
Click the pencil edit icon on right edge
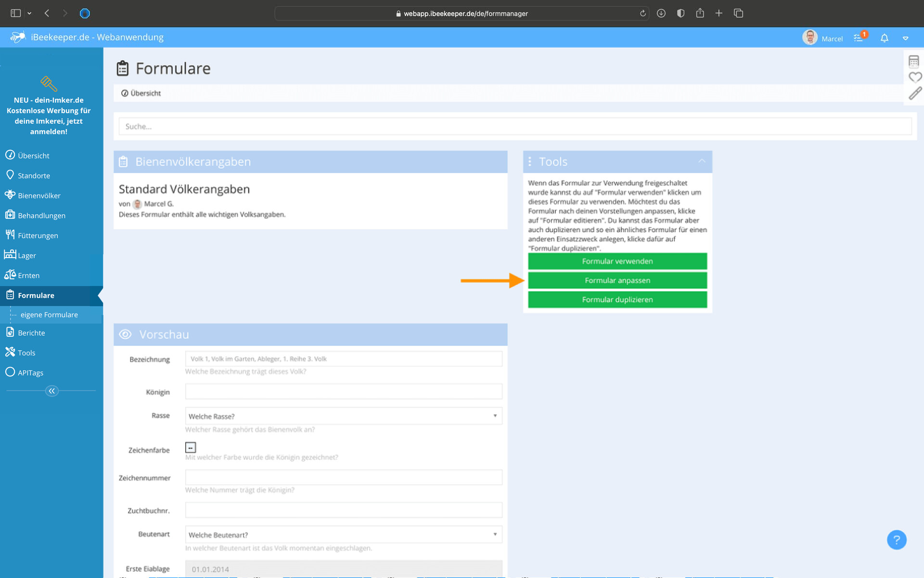915,93
